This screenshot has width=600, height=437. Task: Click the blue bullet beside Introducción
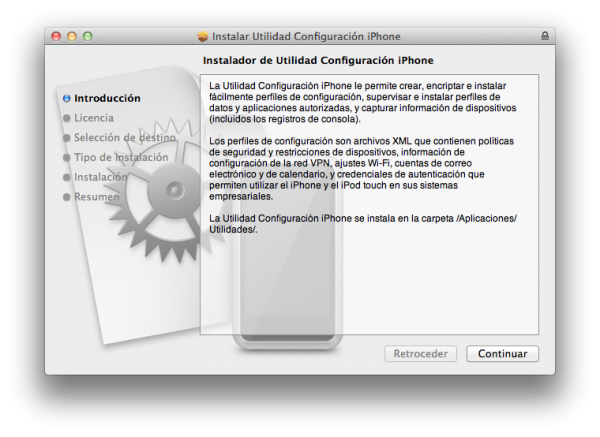point(67,98)
